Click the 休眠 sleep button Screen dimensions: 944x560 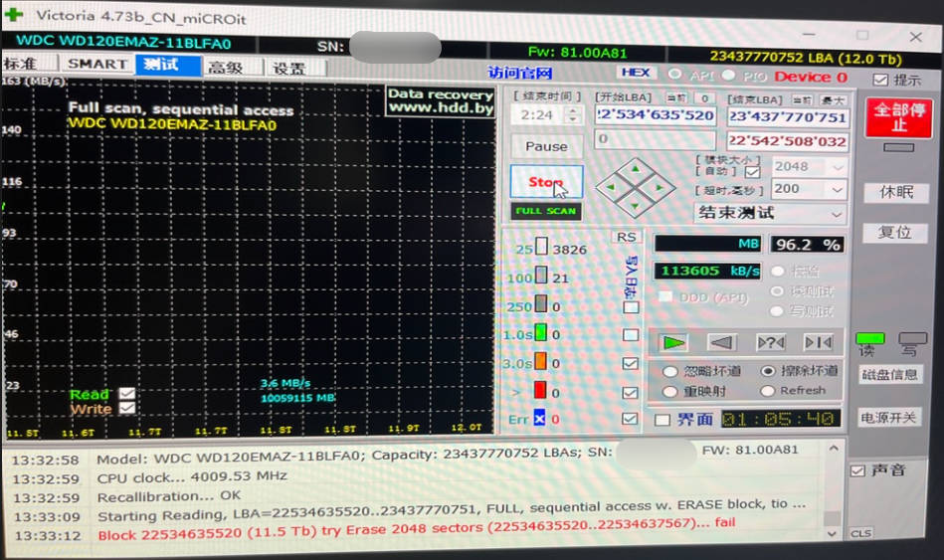point(896,192)
